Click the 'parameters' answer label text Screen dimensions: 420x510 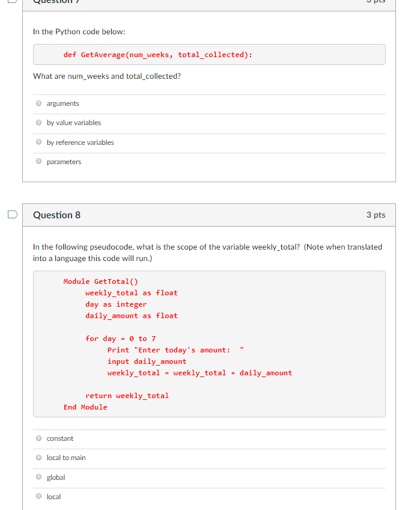(x=64, y=161)
